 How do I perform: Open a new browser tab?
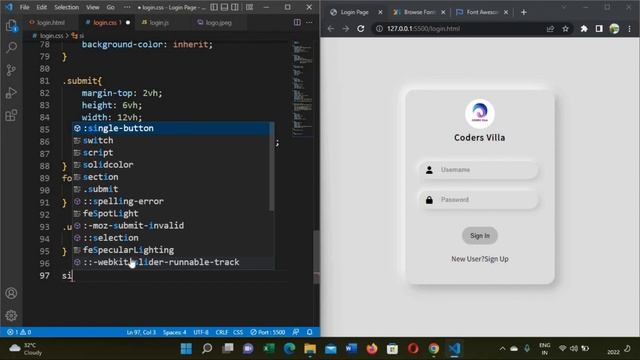(524, 12)
